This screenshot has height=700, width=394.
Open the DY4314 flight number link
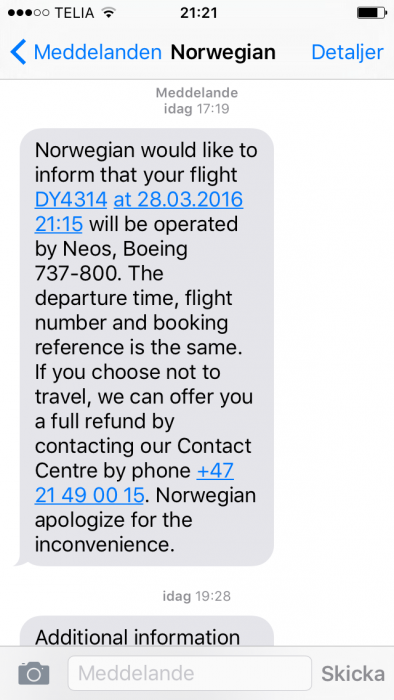tap(71, 200)
